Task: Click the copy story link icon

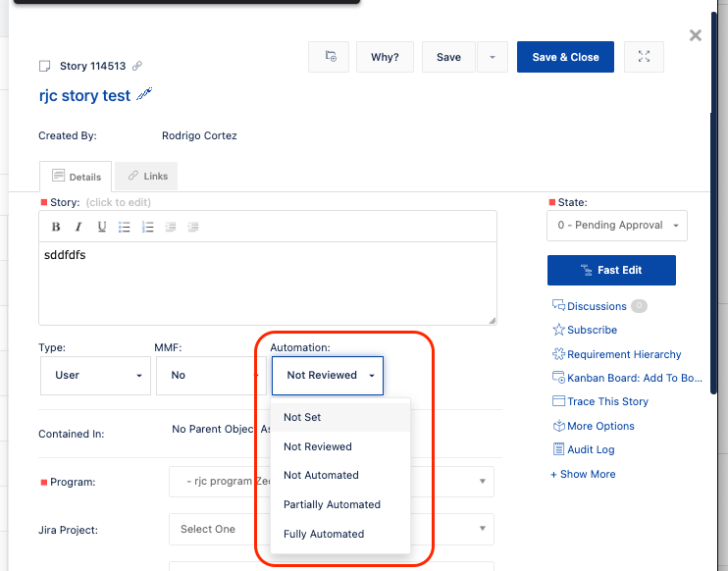Action: coord(137,66)
